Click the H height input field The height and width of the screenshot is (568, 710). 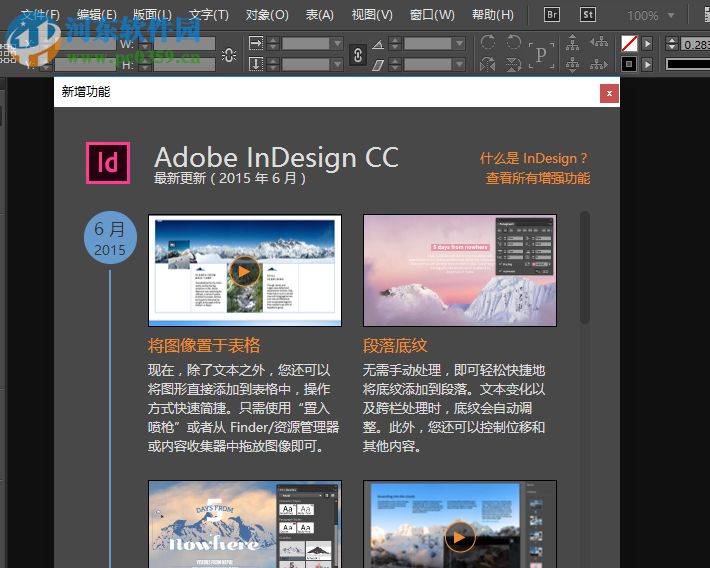184,65
